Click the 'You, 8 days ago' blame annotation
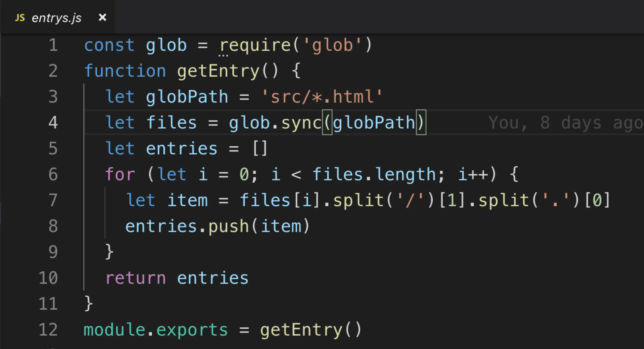The image size is (644, 349). (x=565, y=123)
